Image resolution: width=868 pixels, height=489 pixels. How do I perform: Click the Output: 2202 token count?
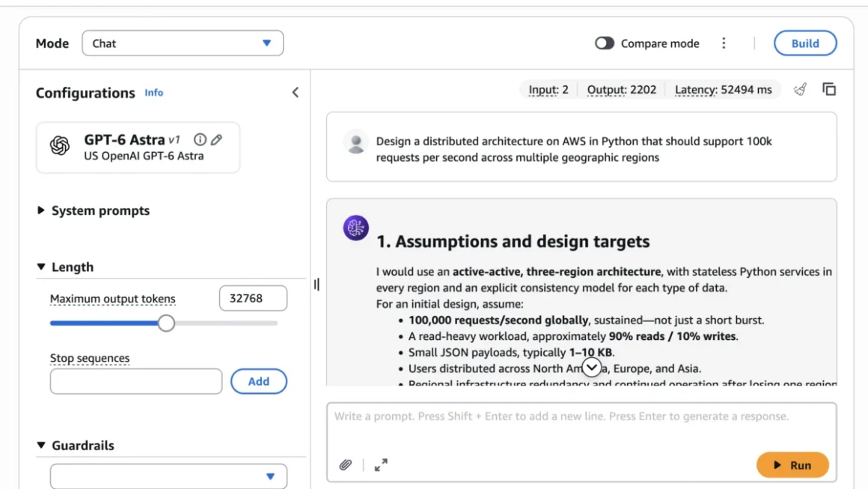coord(621,90)
